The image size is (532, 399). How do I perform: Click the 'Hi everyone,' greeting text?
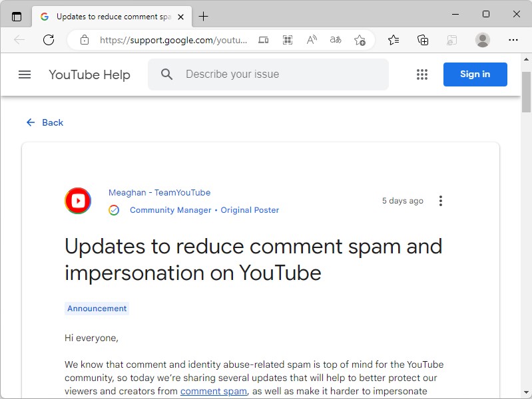click(91, 338)
